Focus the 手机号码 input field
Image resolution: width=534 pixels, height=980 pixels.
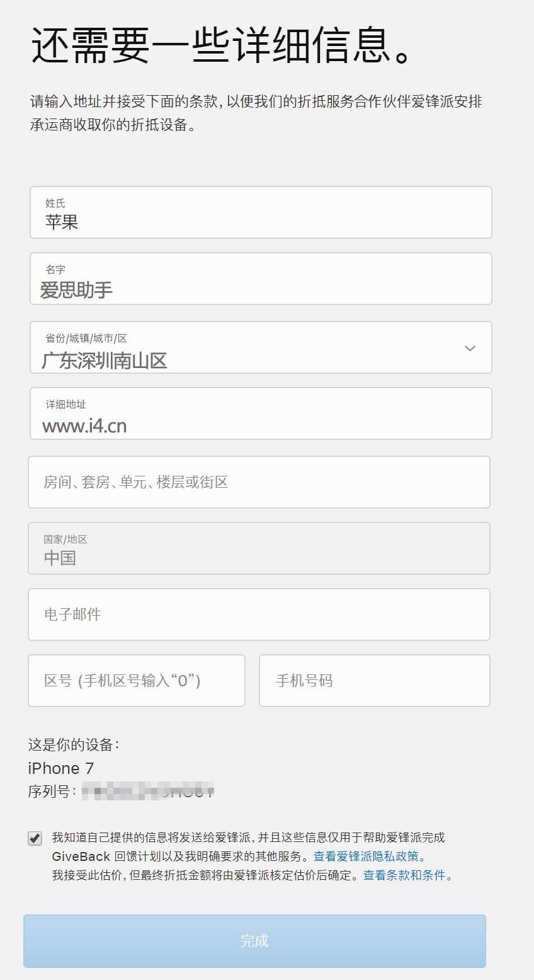click(375, 681)
